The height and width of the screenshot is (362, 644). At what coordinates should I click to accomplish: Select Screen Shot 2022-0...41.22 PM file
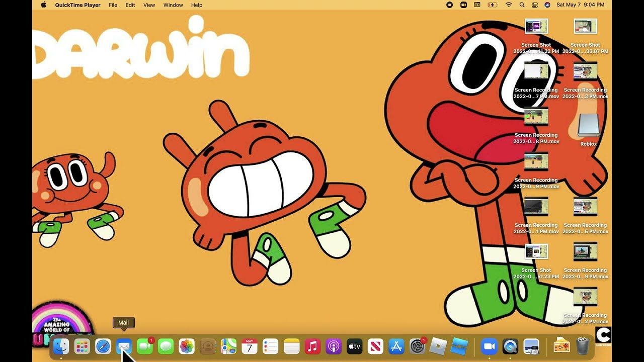[536, 36]
